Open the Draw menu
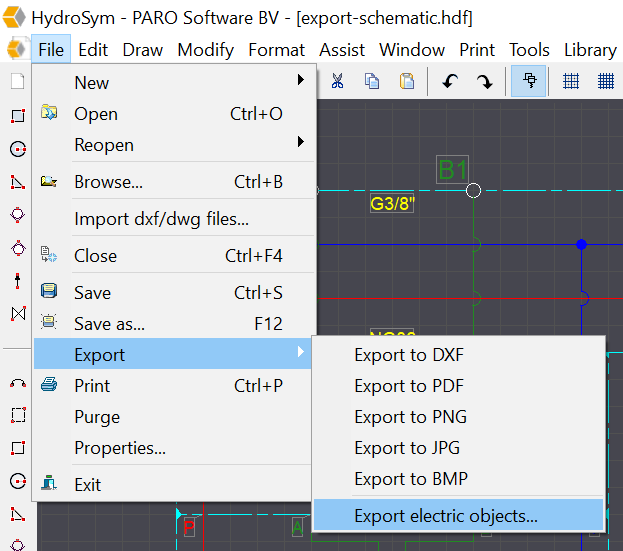Image resolution: width=623 pixels, height=551 pixels. 143,50
